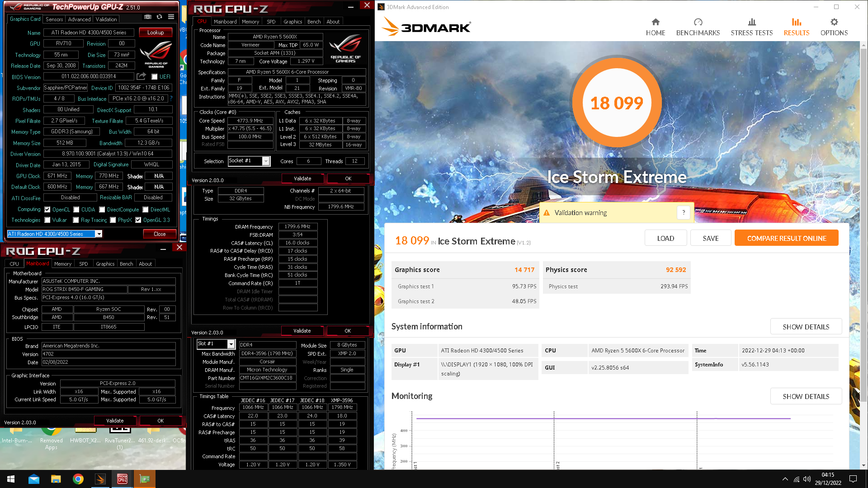This screenshot has width=868, height=488.
Task: Show details for Monitoring
Action: point(806,396)
